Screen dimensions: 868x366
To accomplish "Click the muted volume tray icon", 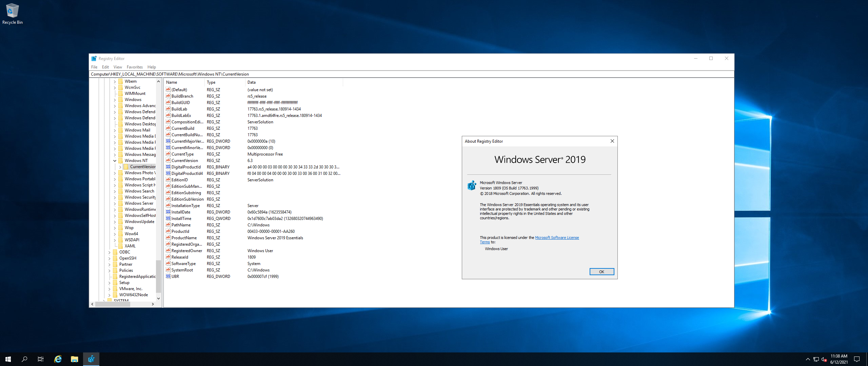I will click(824, 359).
